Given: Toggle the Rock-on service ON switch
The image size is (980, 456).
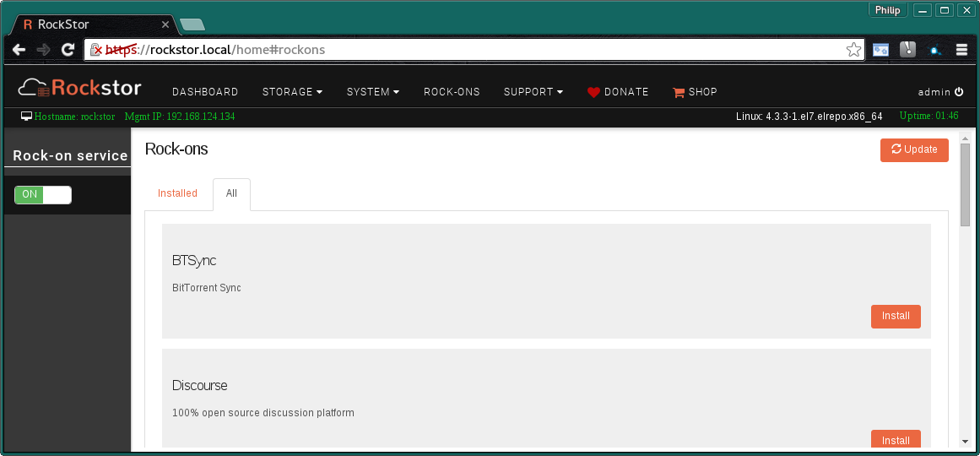Looking at the screenshot, I should pos(43,194).
